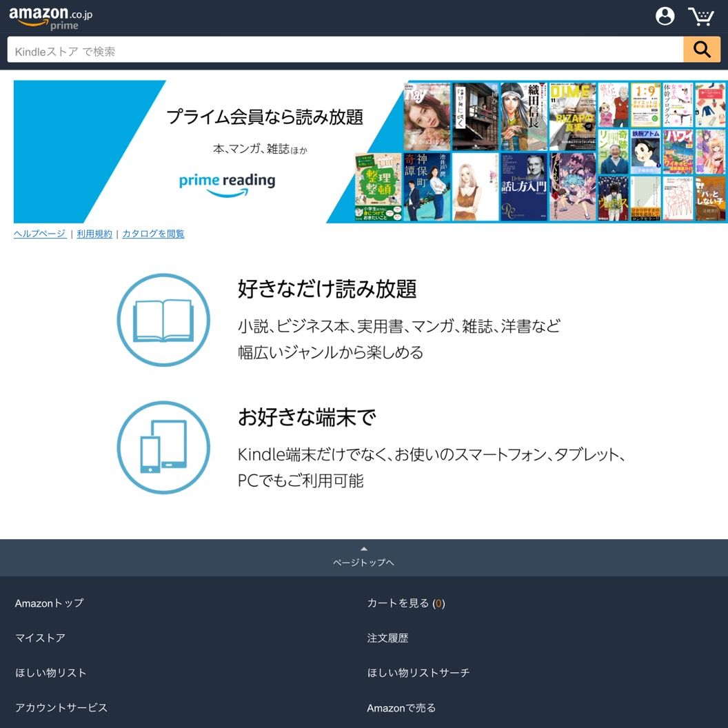
Task: Select the Ray magazine cover
Action: 427,117
